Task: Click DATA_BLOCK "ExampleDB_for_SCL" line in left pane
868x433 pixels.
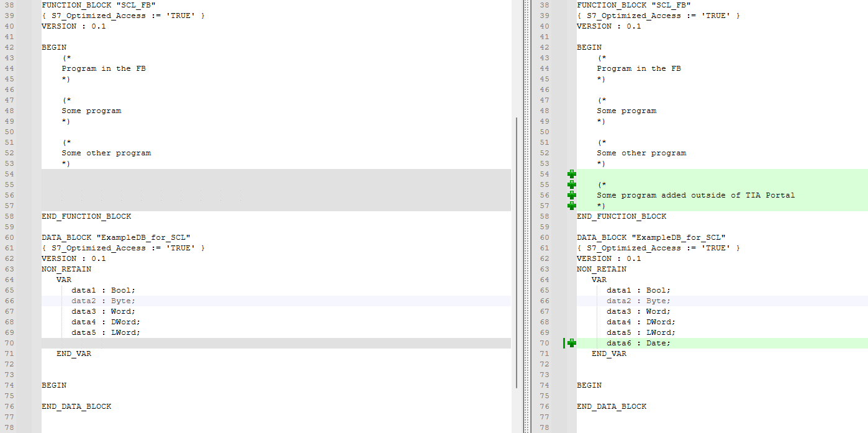Action: tap(115, 237)
